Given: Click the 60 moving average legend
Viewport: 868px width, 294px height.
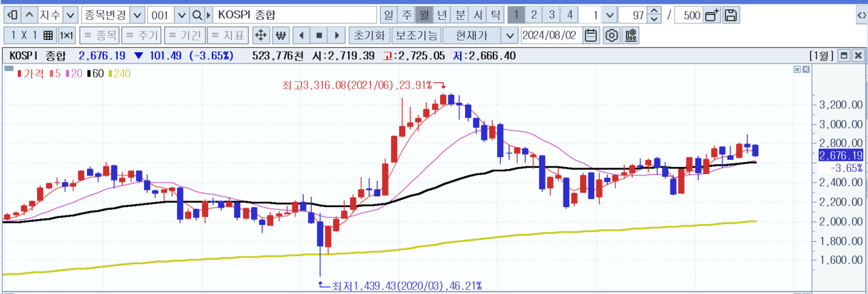Looking at the screenshot, I should (x=96, y=73).
